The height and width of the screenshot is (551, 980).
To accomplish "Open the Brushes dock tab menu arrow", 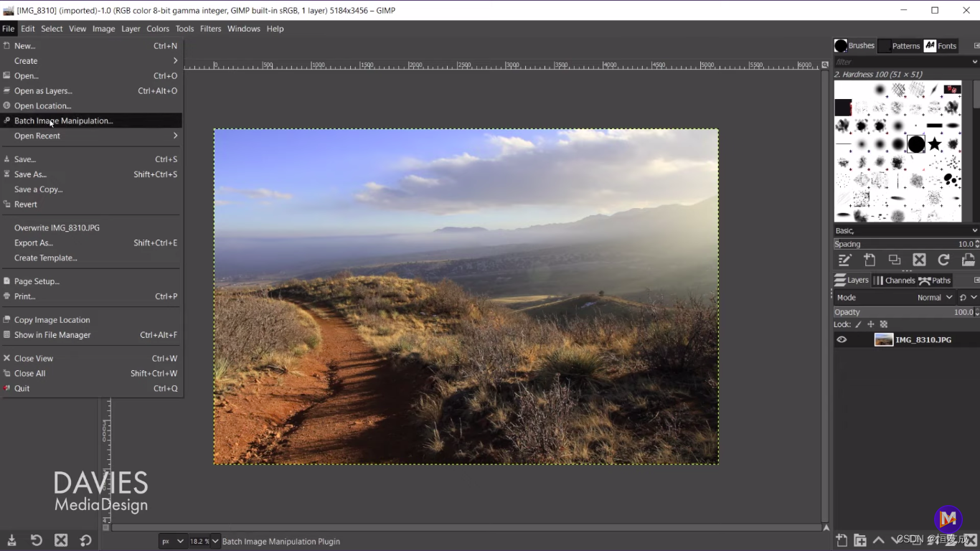I will click(976, 45).
